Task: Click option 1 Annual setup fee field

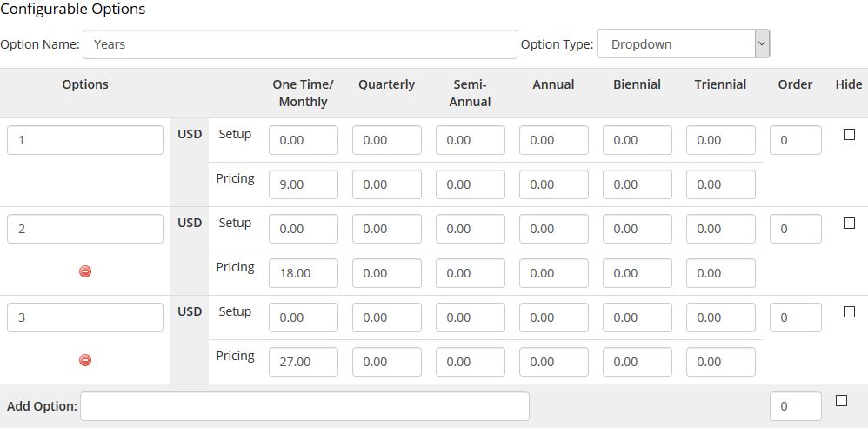Action: coord(553,140)
